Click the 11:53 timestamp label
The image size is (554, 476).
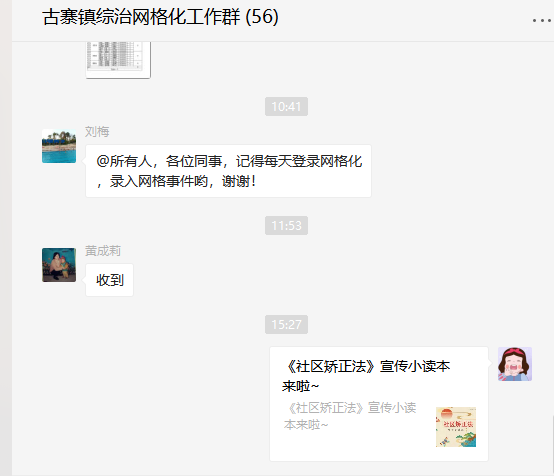click(x=287, y=225)
